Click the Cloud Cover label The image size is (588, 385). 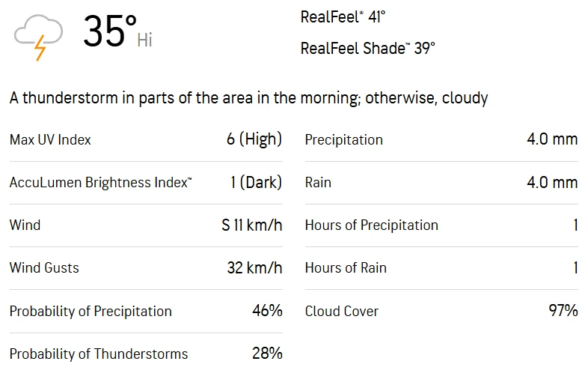coord(342,311)
